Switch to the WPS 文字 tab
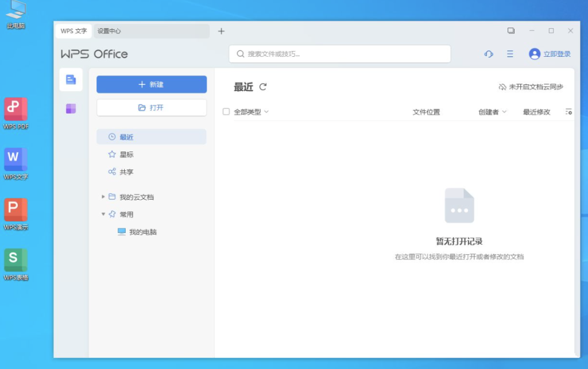This screenshot has width=588, height=369. (73, 31)
